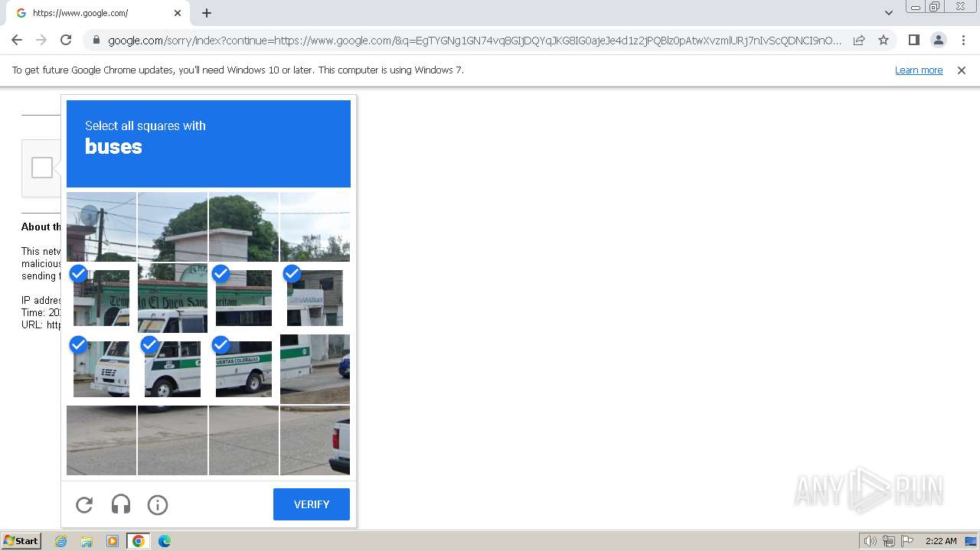
Task: Launch Microsoft Edge from taskbar
Action: tap(164, 541)
